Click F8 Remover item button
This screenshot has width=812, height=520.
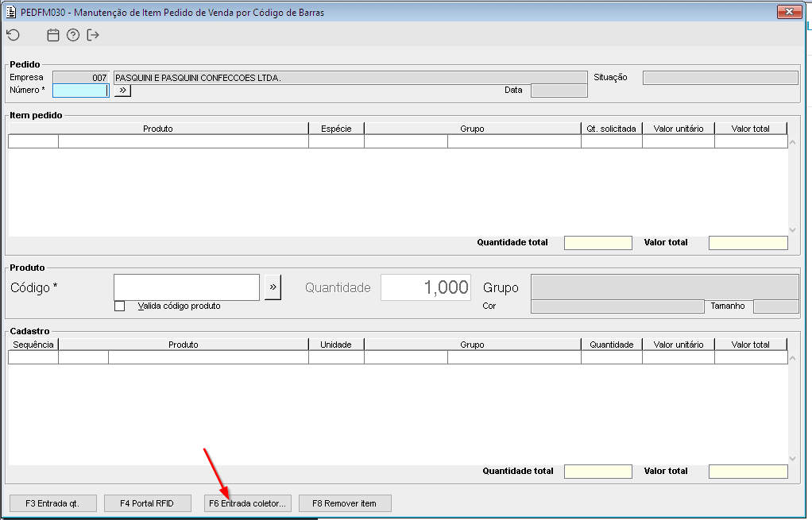click(345, 503)
